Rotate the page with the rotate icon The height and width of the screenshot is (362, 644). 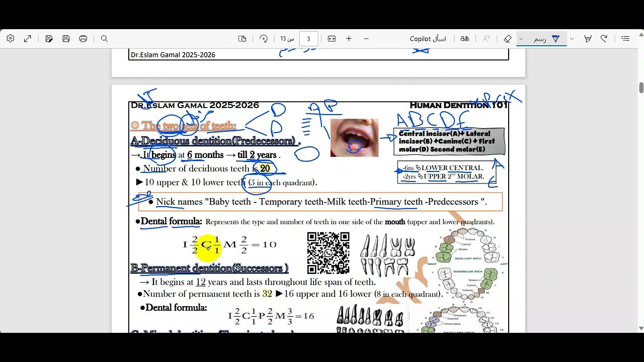tap(264, 39)
